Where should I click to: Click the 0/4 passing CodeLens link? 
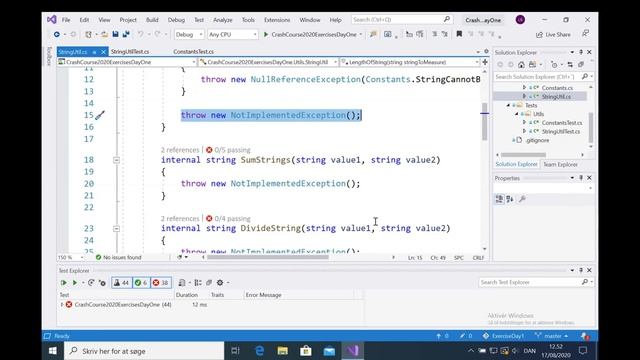tap(228, 219)
